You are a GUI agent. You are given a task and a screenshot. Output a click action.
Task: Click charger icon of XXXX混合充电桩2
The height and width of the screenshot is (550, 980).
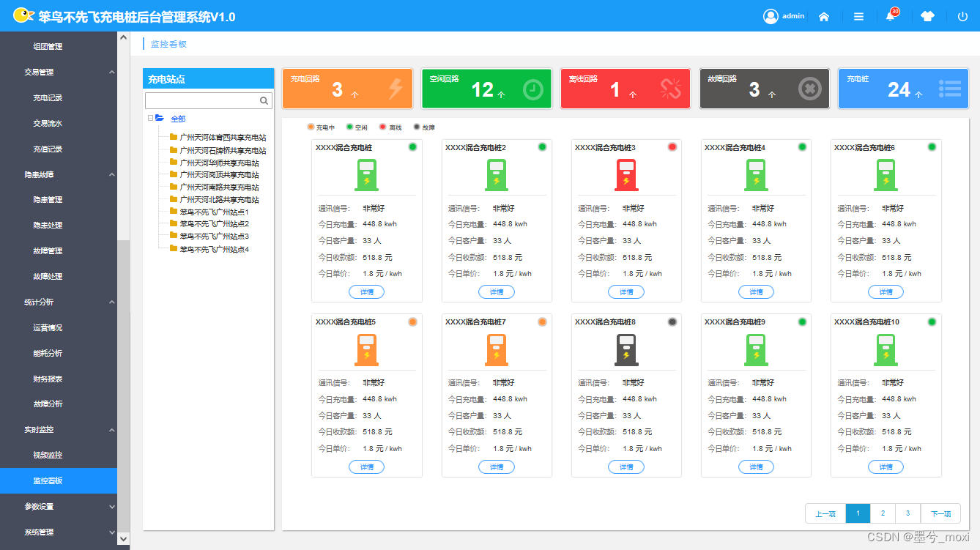(x=497, y=175)
